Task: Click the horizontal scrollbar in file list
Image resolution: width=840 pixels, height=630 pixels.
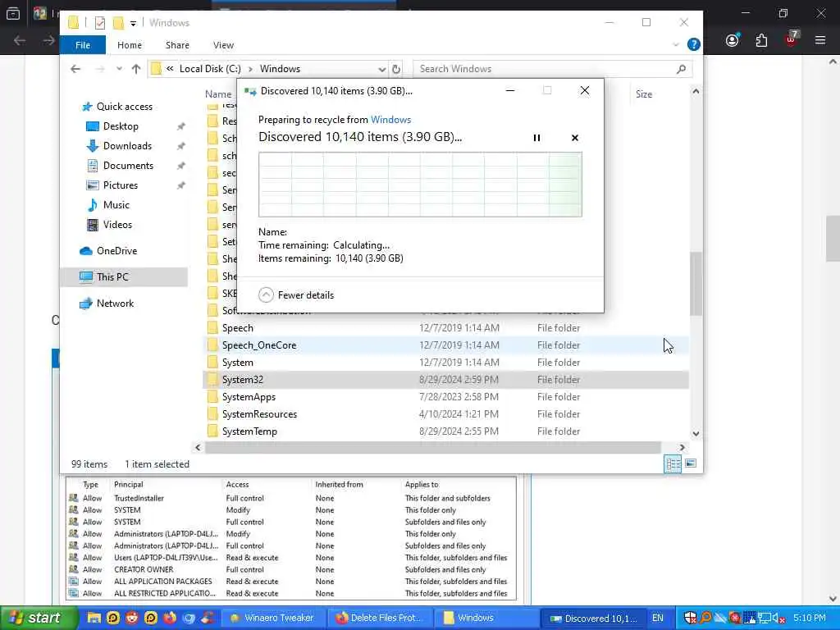Action: click(x=433, y=447)
